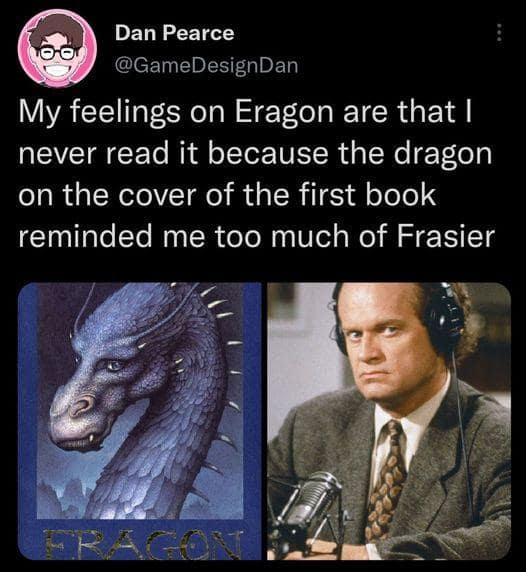Open the three-dot more options menu
Screen dimensions: 526x572
[x=500, y=33]
